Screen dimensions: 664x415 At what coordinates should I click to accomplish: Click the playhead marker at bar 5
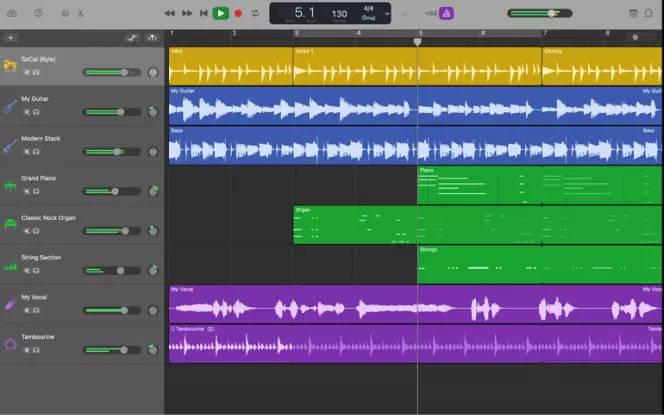(x=418, y=42)
